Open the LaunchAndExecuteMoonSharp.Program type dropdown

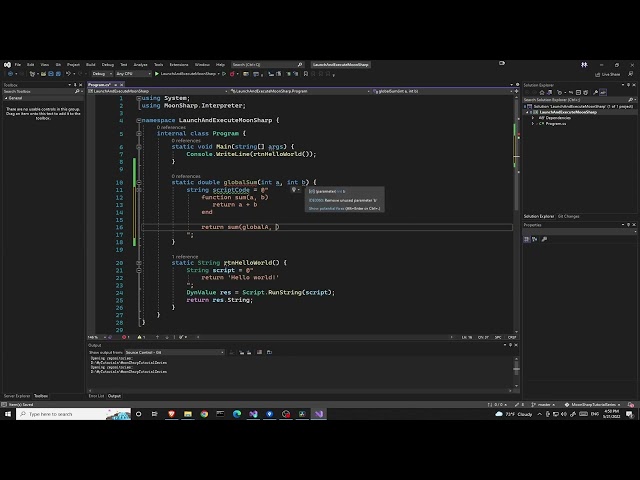point(300,91)
